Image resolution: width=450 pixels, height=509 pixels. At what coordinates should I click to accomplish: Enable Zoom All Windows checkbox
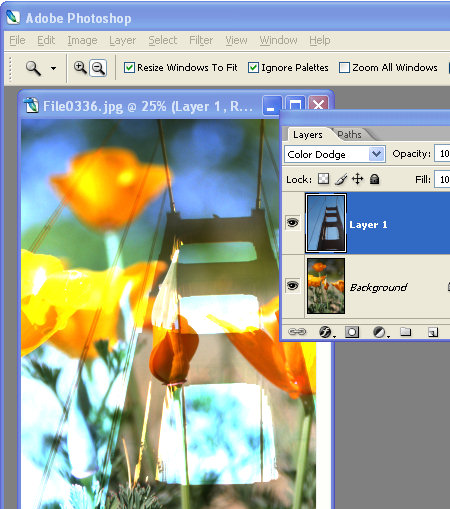click(x=344, y=68)
